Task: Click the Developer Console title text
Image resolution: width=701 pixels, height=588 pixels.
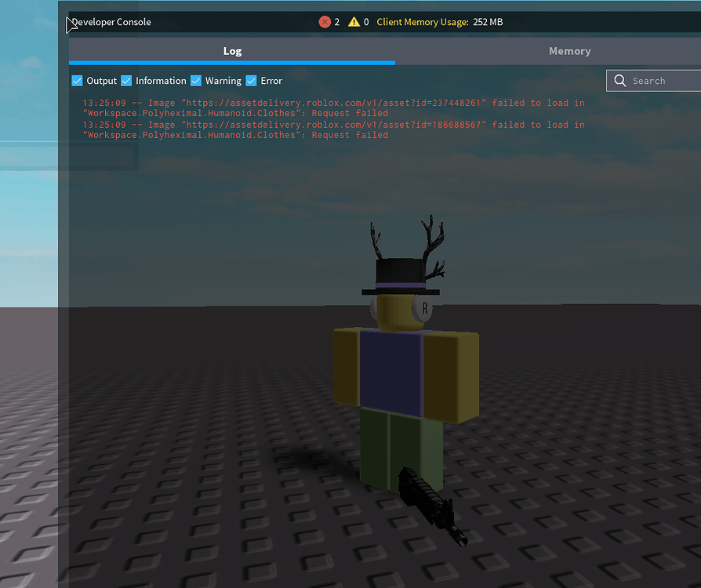Action: click(x=111, y=22)
